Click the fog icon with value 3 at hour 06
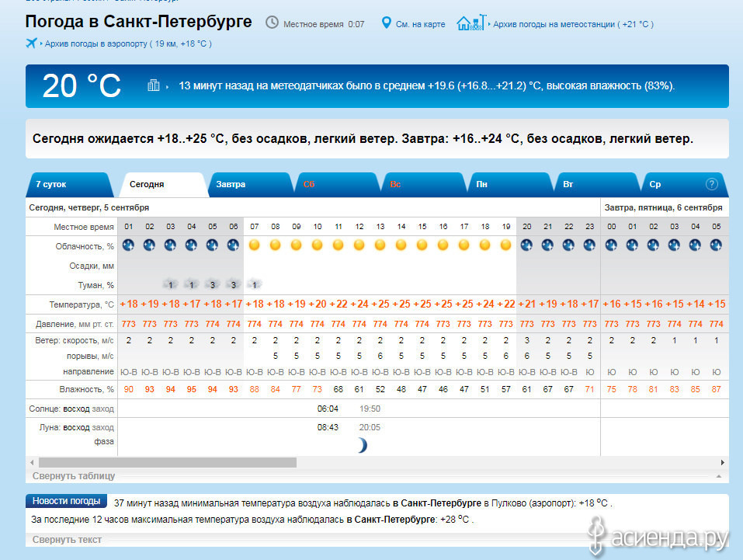Image resolution: width=743 pixels, height=560 pixels. [x=233, y=284]
